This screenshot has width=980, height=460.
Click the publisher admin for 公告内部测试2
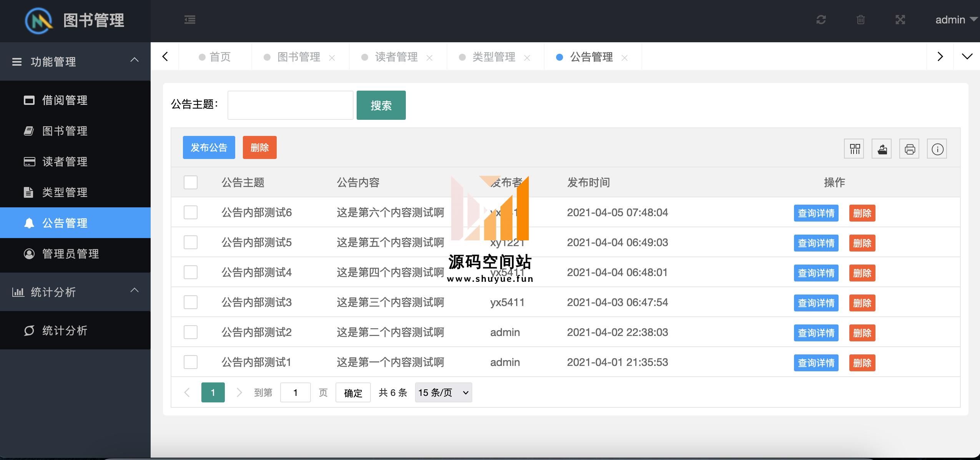(x=505, y=332)
